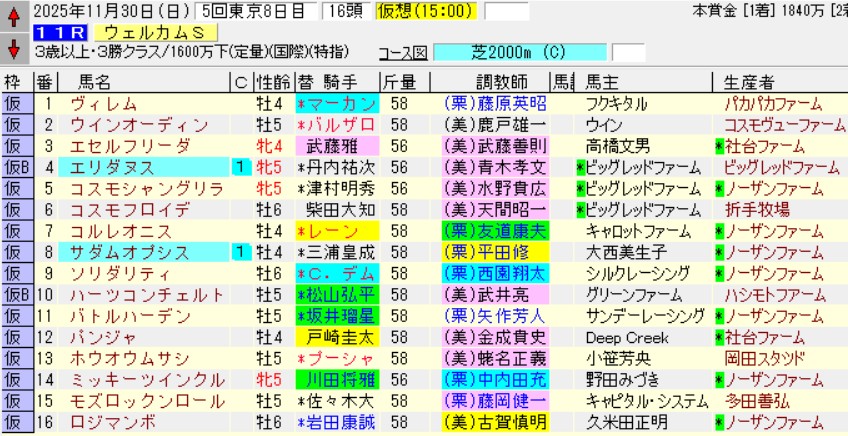Toggle the C mark cell for サダムオプシス
Image resolution: width=848 pixels, height=436 pixels.
[240, 252]
